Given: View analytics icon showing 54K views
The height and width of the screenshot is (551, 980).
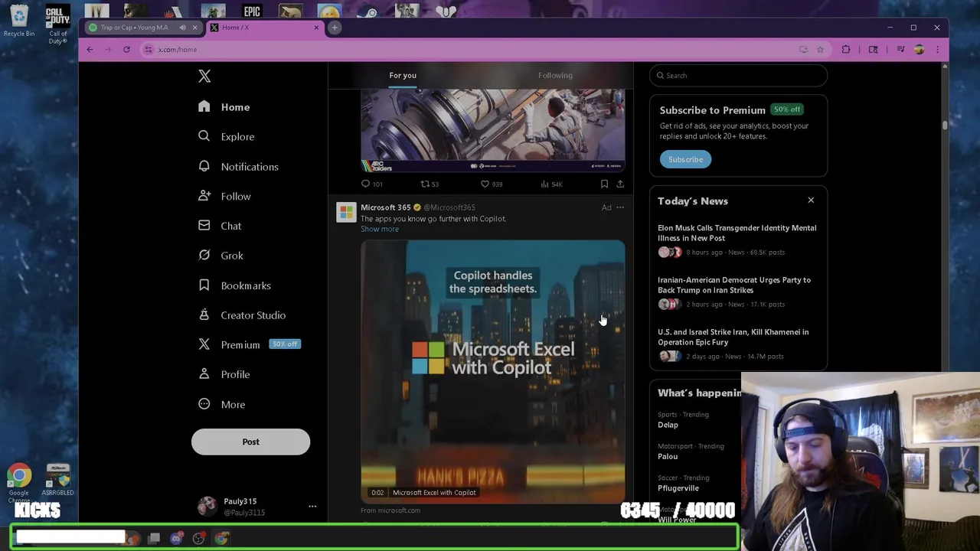Looking at the screenshot, I should tap(544, 184).
